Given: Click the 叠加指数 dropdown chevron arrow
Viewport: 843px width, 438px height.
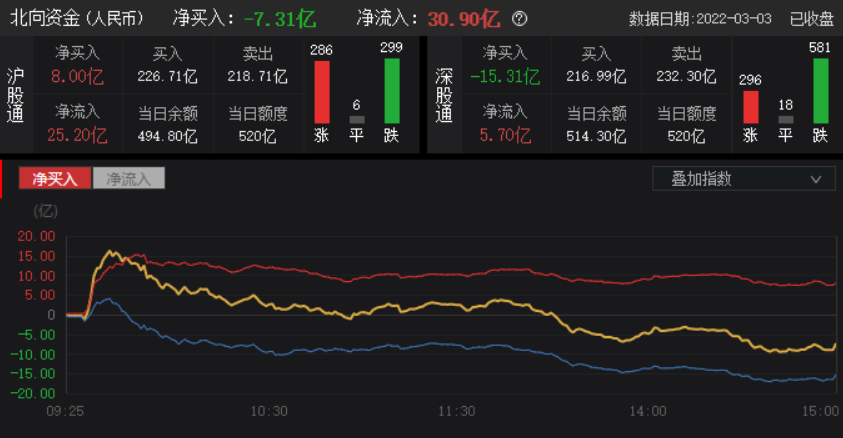Looking at the screenshot, I should (x=816, y=179).
